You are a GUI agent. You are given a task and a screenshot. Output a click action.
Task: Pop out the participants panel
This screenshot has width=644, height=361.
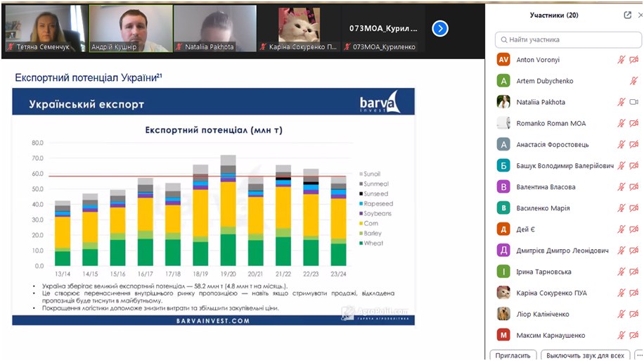[x=627, y=15]
